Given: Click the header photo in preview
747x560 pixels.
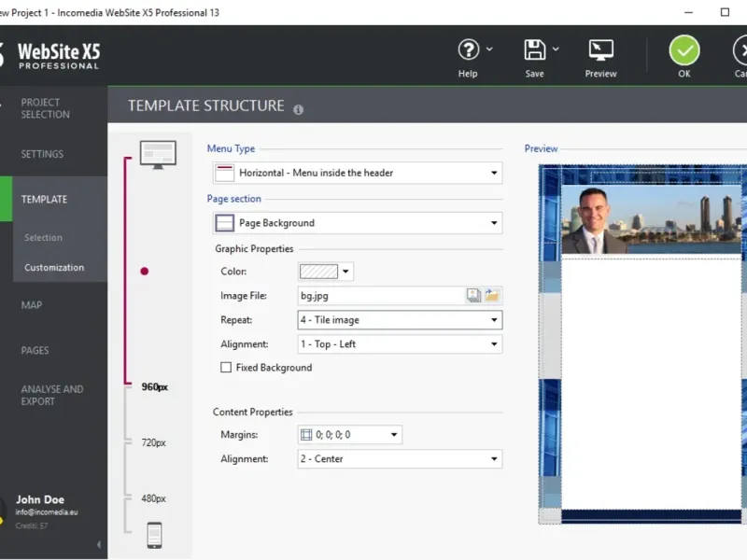Looking at the screenshot, I should pos(651,219).
